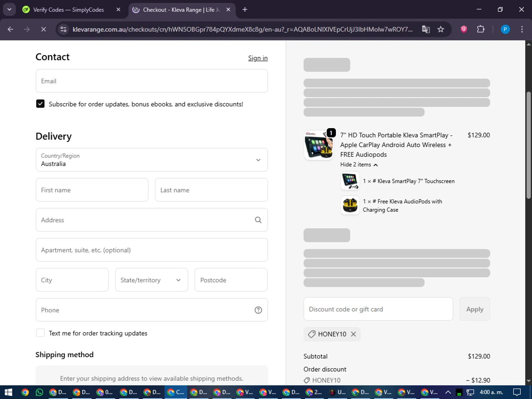Switch to the Verify Codes SimplyCodes tab

[x=68, y=10]
